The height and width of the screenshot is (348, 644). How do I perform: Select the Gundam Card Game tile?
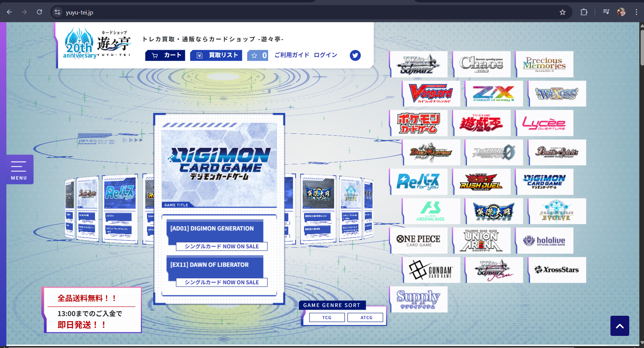pos(431,270)
